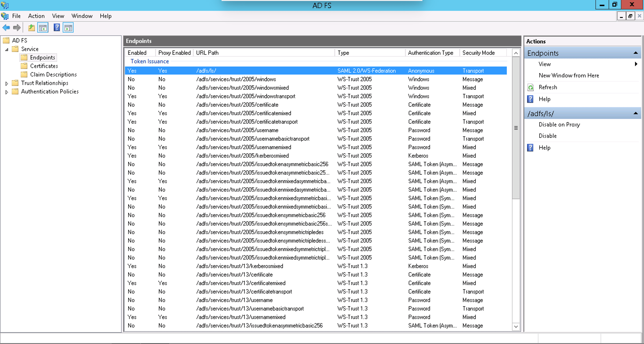Image resolution: width=644 pixels, height=344 pixels.
Task: Click the scroll down arrow of endpoints list
Action: point(516,327)
